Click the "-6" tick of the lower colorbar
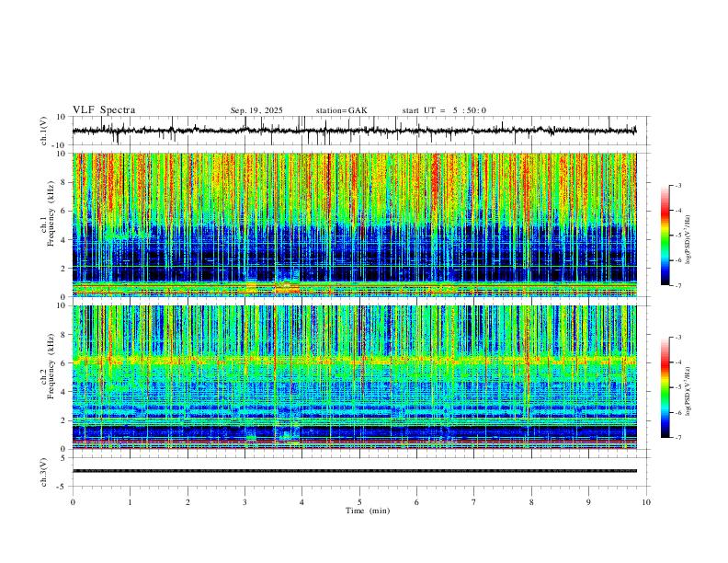The image size is (728, 563). click(677, 412)
